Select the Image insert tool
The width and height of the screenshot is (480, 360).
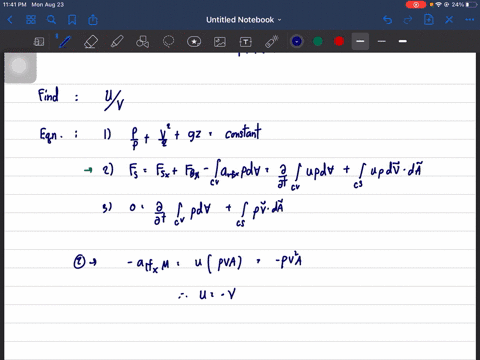pyautogui.click(x=220, y=42)
